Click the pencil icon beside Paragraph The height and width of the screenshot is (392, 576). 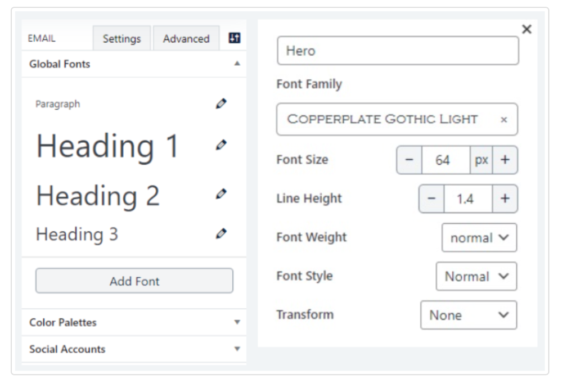click(x=221, y=103)
